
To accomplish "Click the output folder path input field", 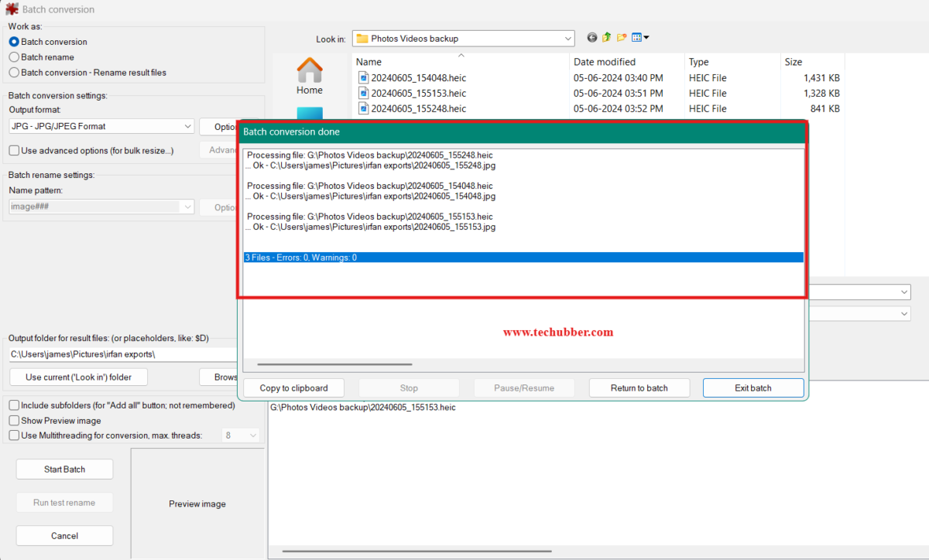I will point(124,354).
